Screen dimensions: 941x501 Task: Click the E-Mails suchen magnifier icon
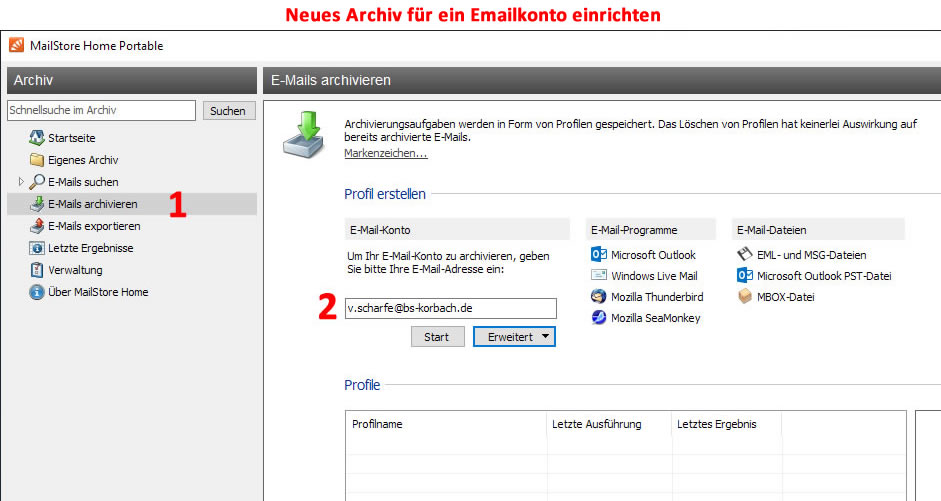[x=37, y=181]
